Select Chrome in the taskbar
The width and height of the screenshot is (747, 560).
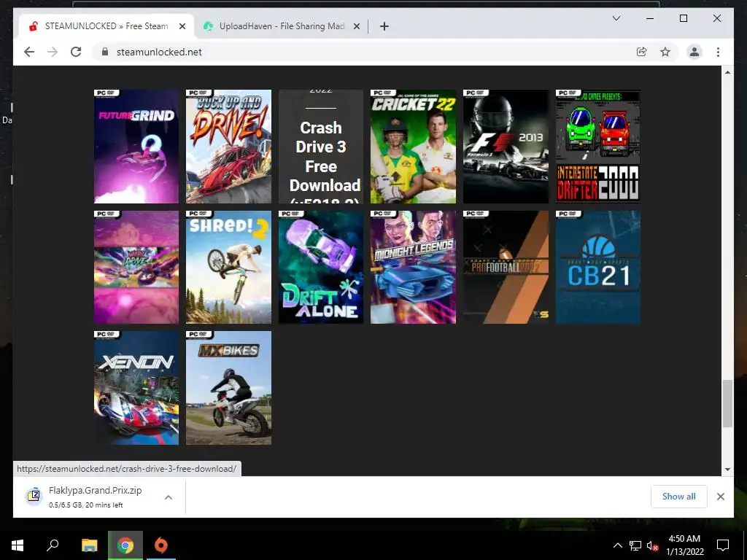[x=125, y=545]
